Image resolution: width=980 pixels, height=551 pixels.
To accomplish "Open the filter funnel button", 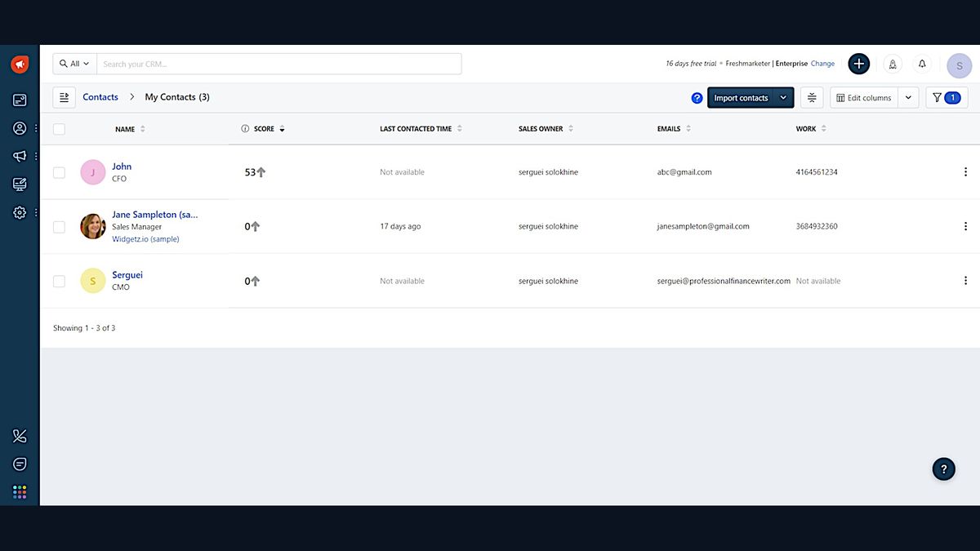I will point(947,98).
